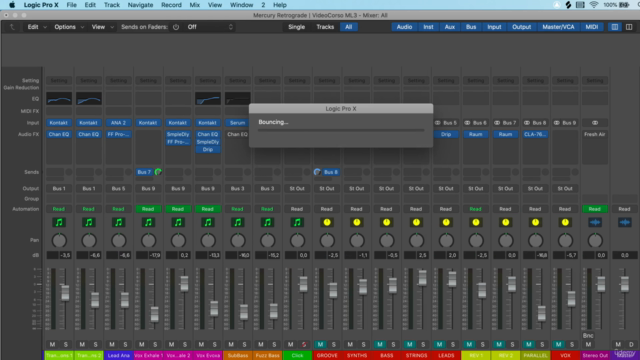Click the pan knob on Lead Ana channel
The width and height of the screenshot is (640, 360).
pyautogui.click(x=118, y=240)
